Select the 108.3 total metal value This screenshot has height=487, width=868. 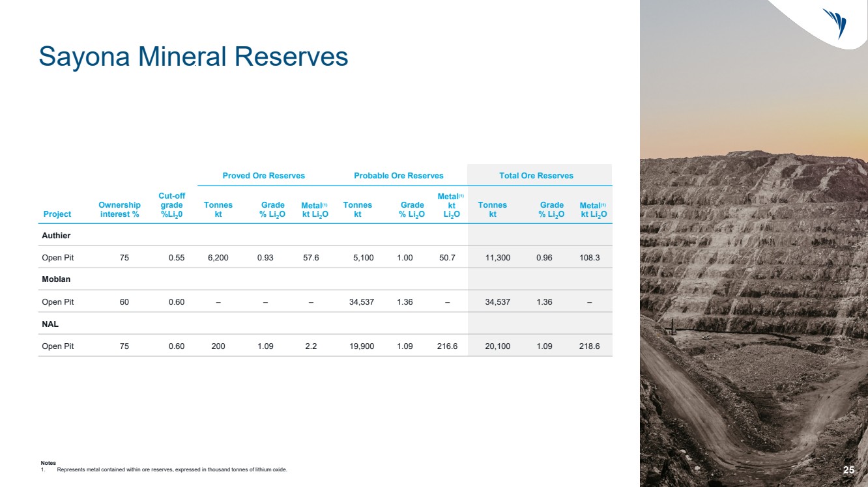coord(589,258)
